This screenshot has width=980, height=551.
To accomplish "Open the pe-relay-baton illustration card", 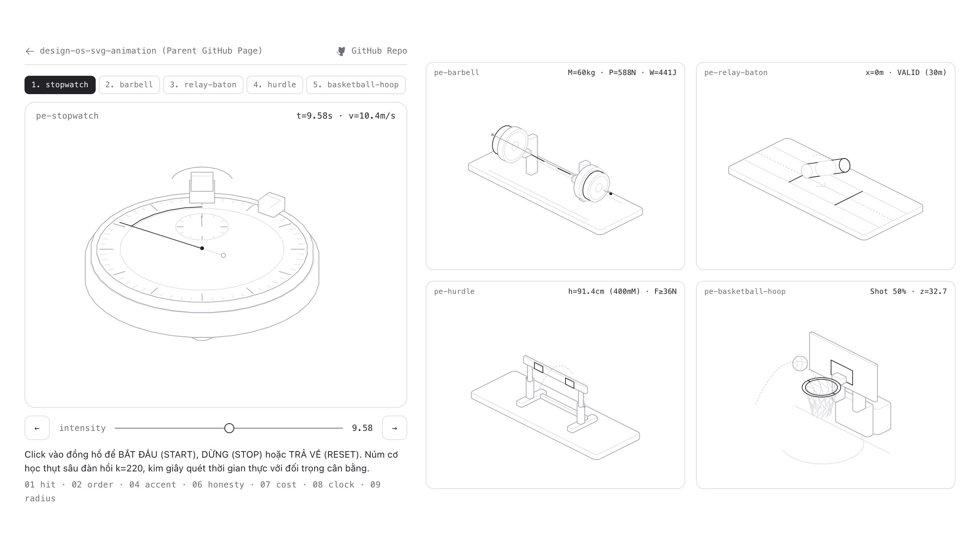I will click(826, 166).
